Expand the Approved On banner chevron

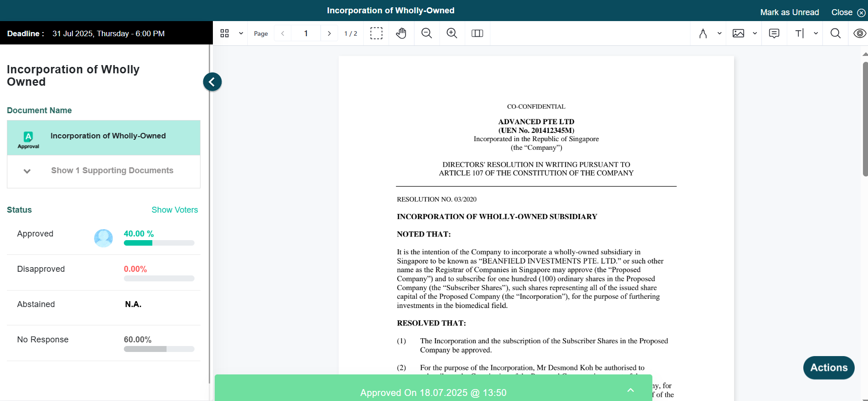tap(631, 390)
